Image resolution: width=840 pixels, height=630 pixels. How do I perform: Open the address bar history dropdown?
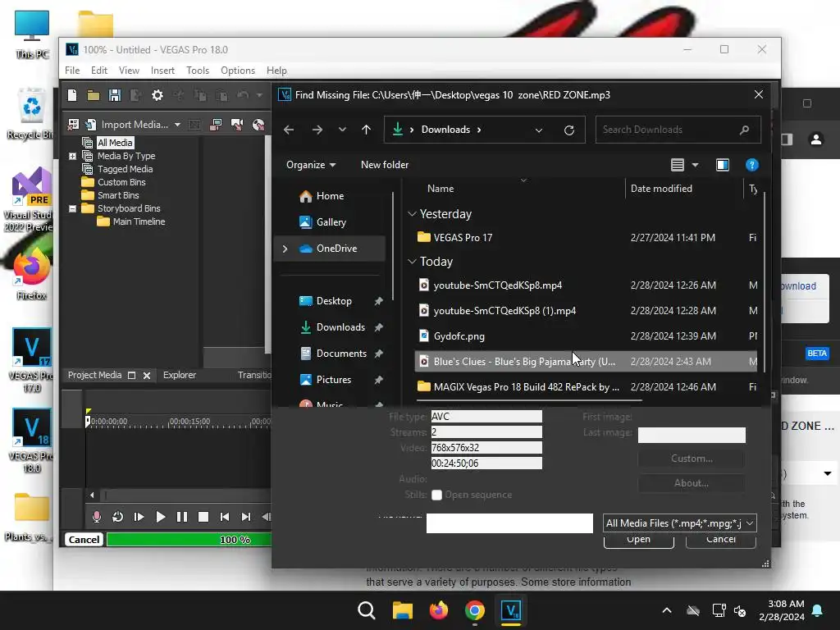pos(539,130)
